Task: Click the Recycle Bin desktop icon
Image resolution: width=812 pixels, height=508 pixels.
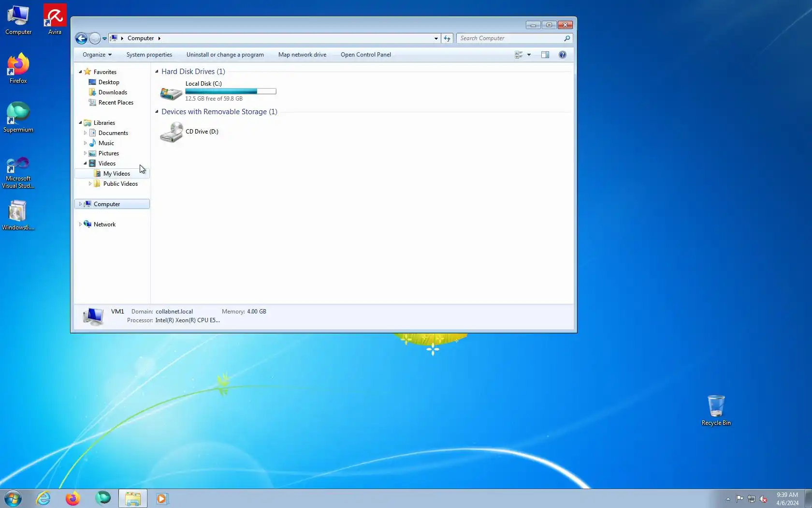Action: click(x=716, y=410)
